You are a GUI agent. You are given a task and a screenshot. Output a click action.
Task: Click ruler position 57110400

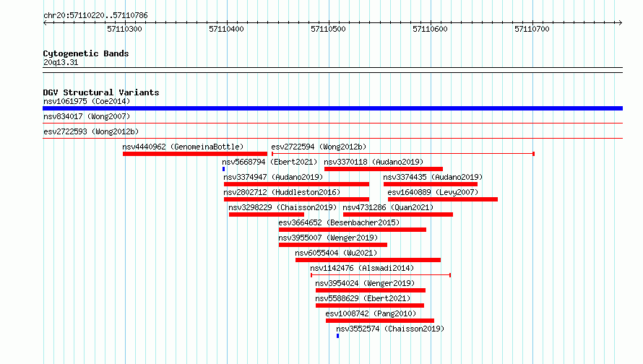[226, 29]
